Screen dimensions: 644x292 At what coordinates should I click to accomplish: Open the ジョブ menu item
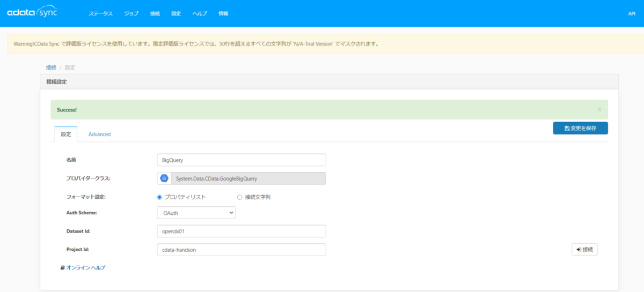[131, 13]
